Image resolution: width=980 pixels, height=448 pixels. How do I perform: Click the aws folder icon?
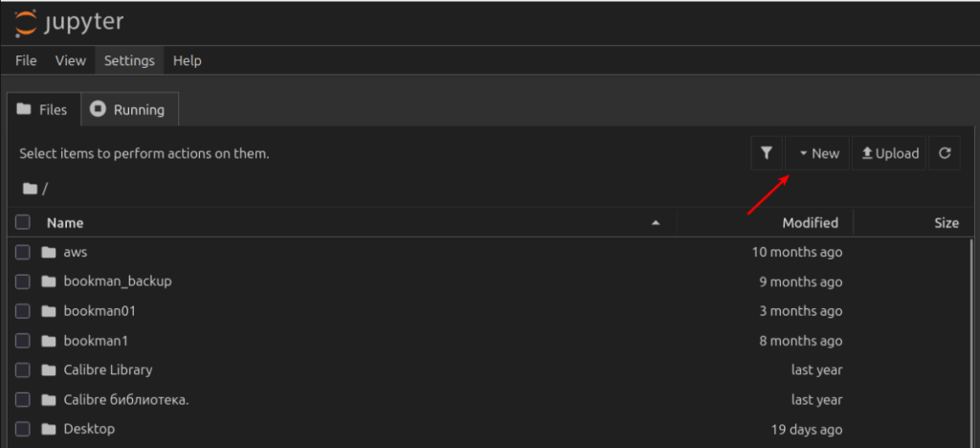49,253
